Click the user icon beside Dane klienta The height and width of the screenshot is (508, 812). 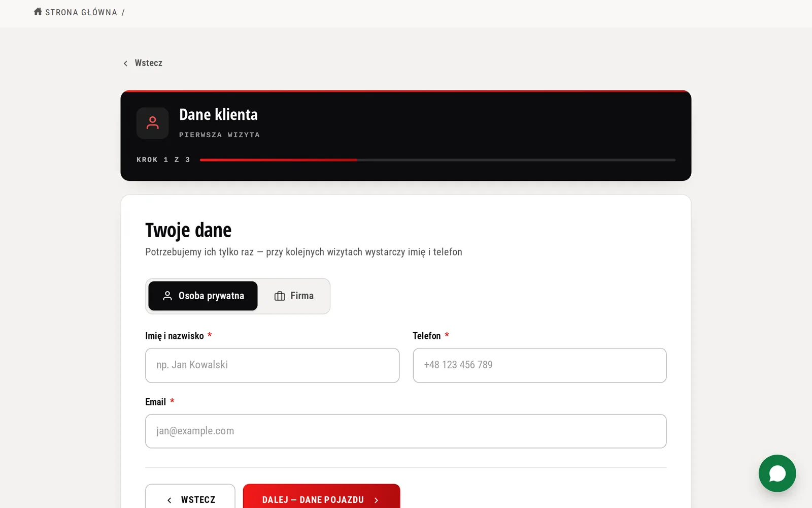click(x=152, y=123)
